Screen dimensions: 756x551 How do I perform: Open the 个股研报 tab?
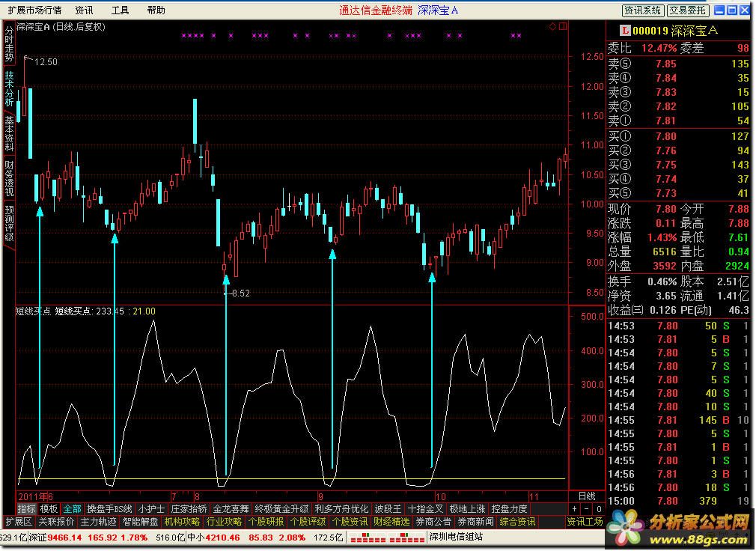[266, 522]
